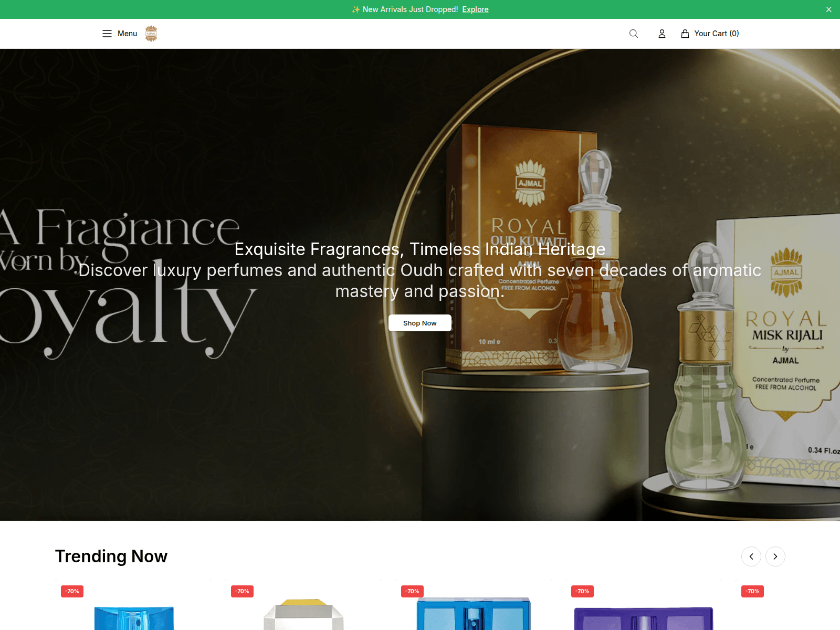Go to previous Trending Now products
Viewport: 840px width, 630px height.
click(x=751, y=556)
